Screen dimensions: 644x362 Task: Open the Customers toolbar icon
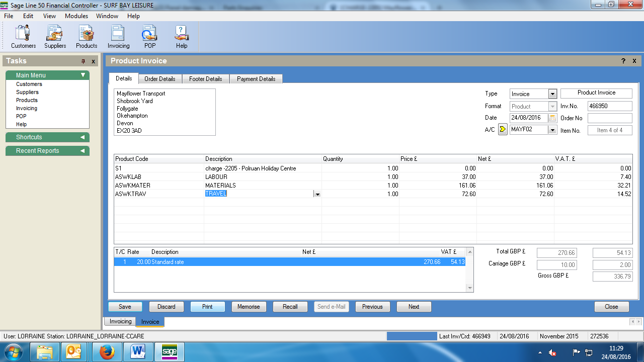coord(23,37)
